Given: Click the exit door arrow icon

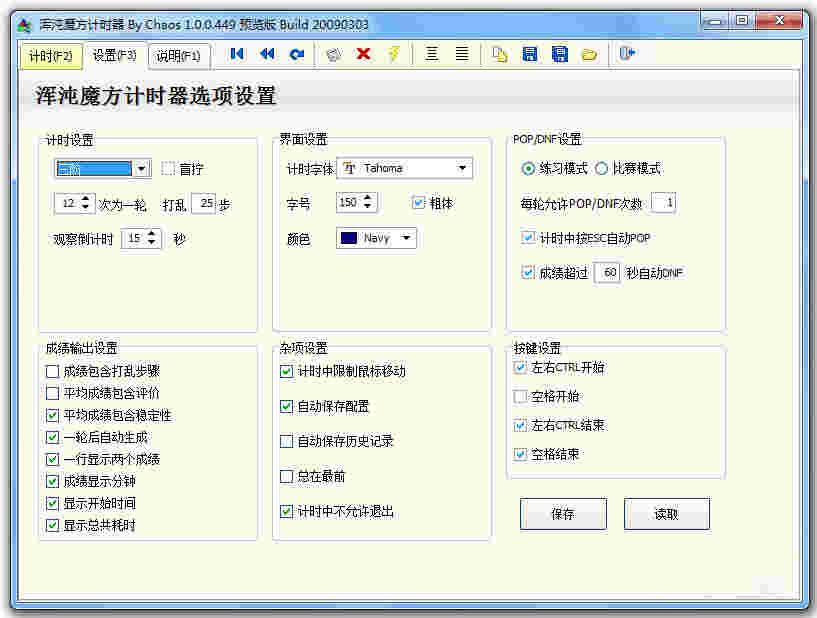Looking at the screenshot, I should click(x=627, y=53).
